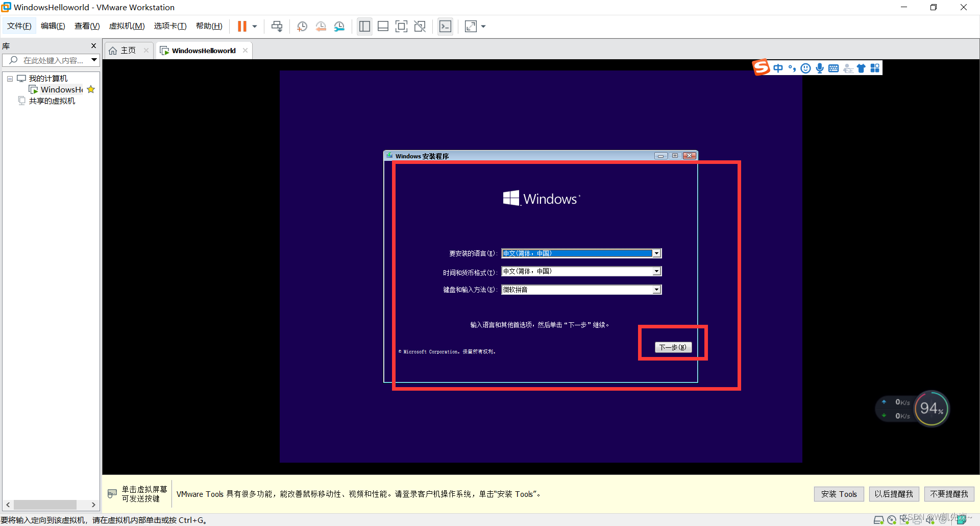The image size is (980, 526).
Task: Open the 查看(V) menu
Action: tap(87, 26)
